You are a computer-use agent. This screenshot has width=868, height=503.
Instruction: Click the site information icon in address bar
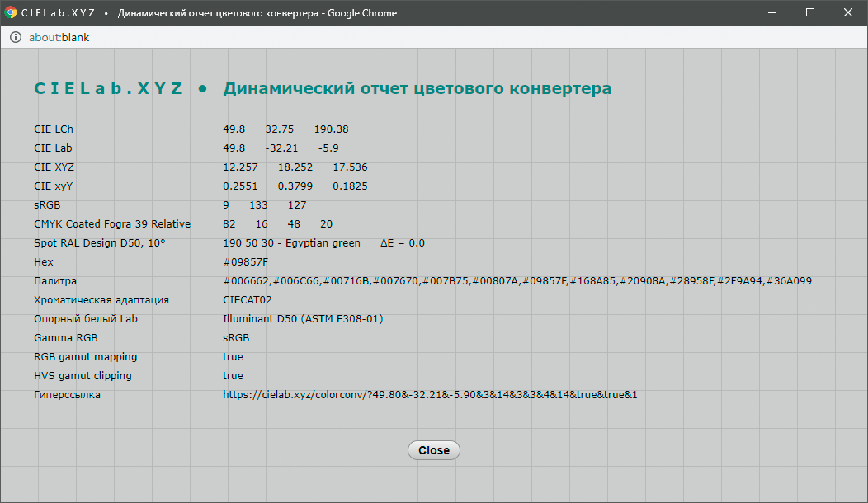(15, 38)
